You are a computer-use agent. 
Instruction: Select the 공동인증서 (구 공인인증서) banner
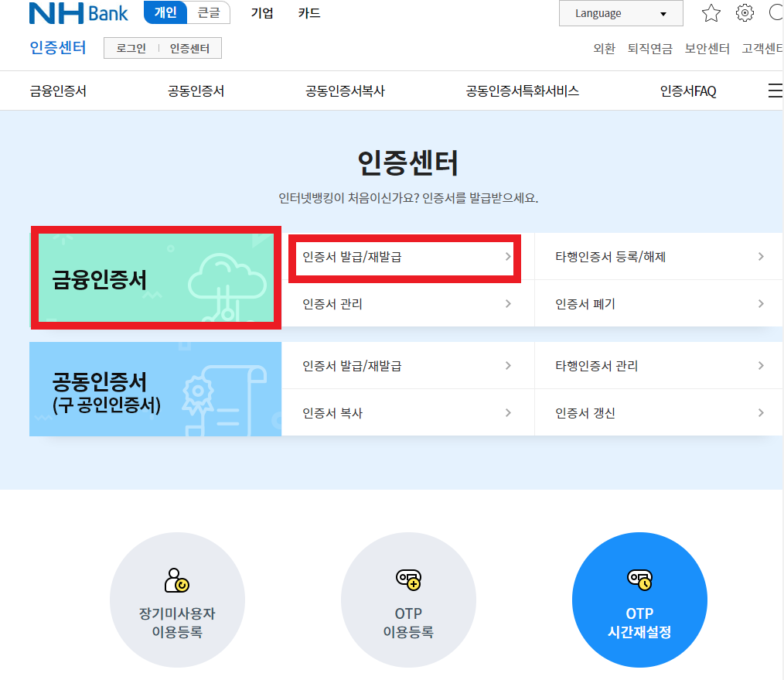click(155, 389)
